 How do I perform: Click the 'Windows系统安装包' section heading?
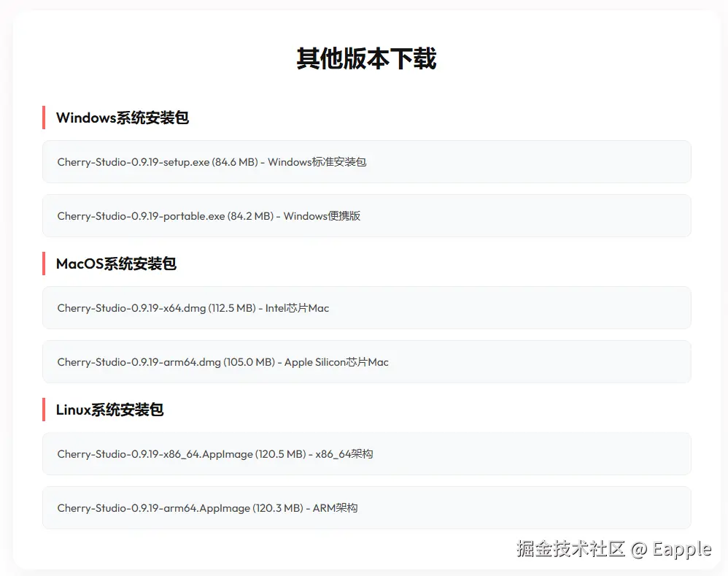(123, 118)
